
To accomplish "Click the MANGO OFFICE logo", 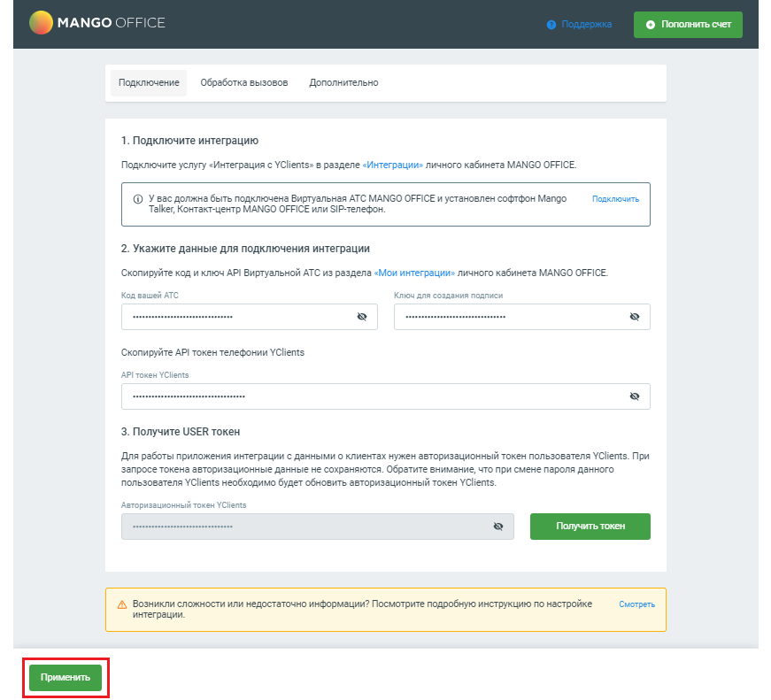I will tap(96, 23).
